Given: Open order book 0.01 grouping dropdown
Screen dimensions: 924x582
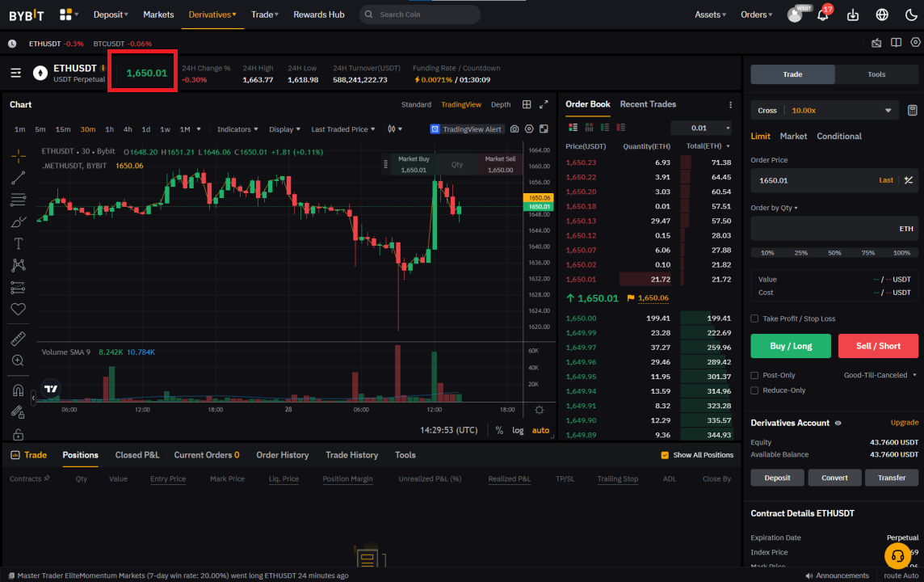Looking at the screenshot, I should [703, 128].
